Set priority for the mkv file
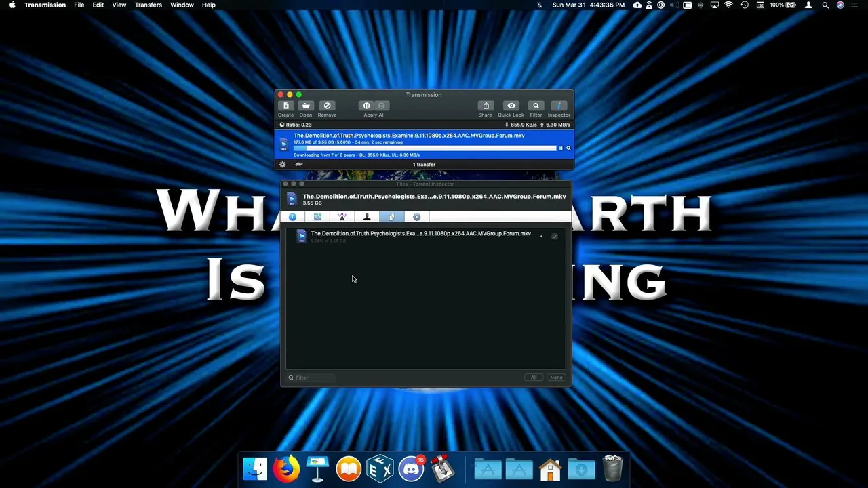 [541, 236]
